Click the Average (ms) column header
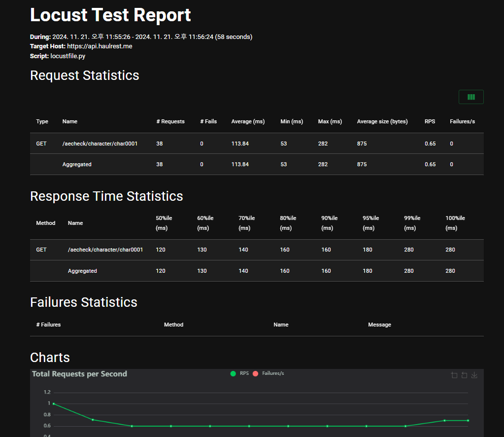The width and height of the screenshot is (504, 437). coord(248,121)
